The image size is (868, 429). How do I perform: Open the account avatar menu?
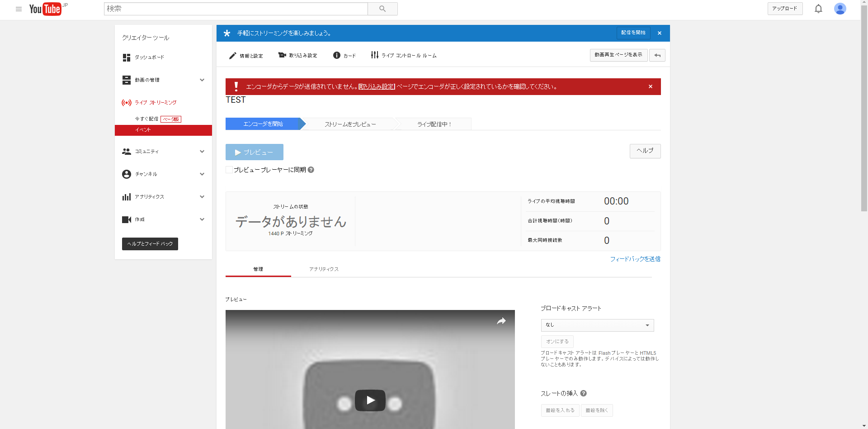pyautogui.click(x=840, y=9)
